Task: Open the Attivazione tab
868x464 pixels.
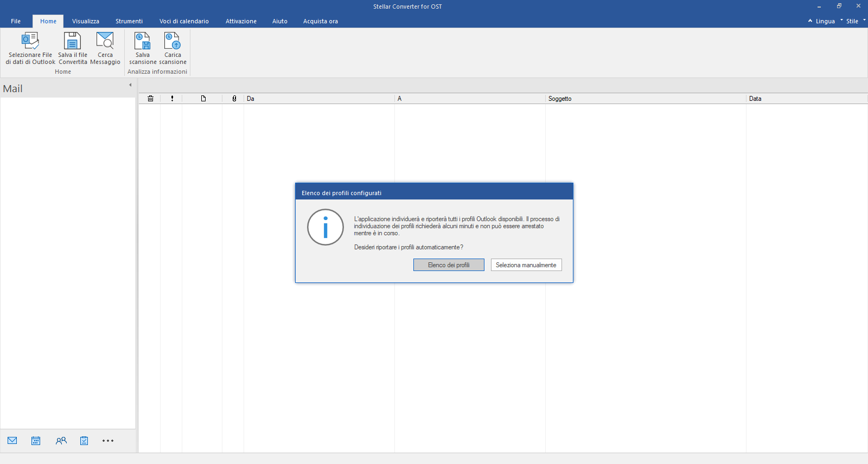Action: click(x=241, y=21)
